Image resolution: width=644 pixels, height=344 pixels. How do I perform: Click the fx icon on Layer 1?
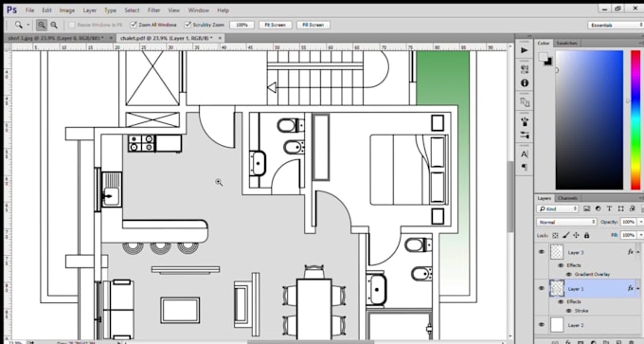pyautogui.click(x=631, y=288)
